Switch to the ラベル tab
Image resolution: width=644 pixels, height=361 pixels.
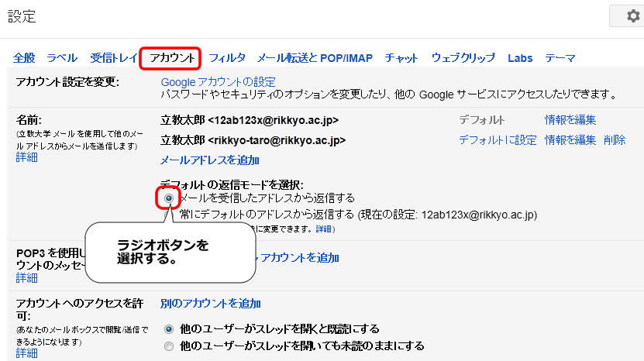click(x=62, y=58)
